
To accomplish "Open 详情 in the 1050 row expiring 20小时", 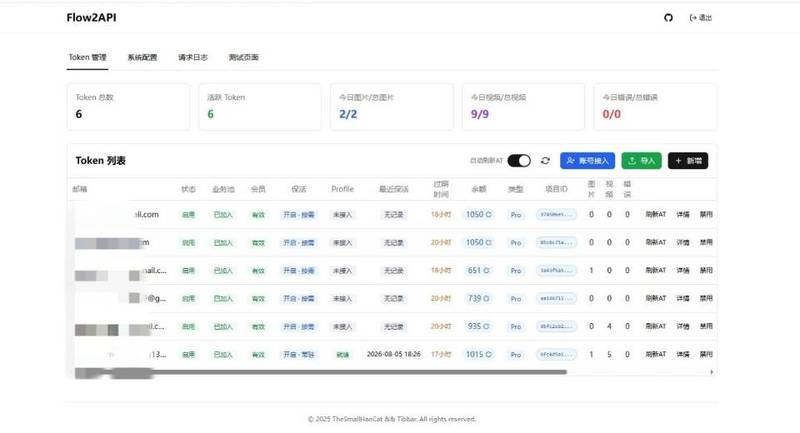I will [x=683, y=242].
